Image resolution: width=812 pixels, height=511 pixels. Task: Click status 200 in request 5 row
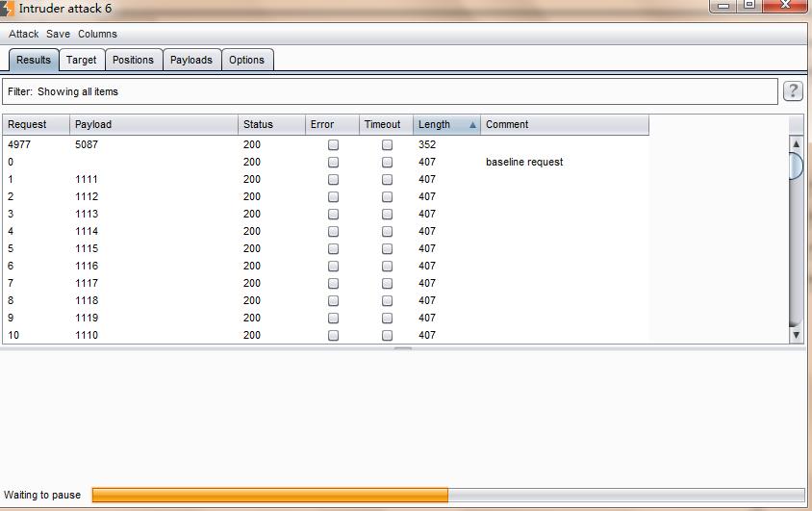(x=252, y=248)
